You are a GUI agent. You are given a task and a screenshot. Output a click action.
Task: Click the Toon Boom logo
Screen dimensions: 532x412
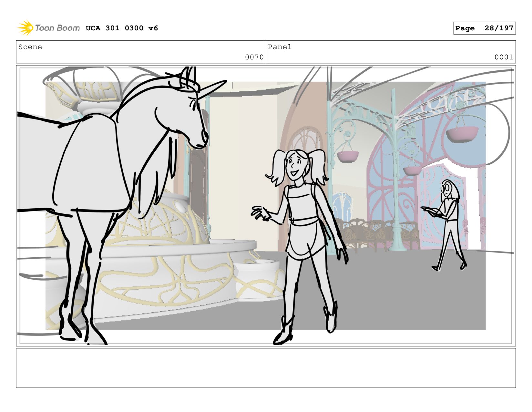tap(48, 28)
